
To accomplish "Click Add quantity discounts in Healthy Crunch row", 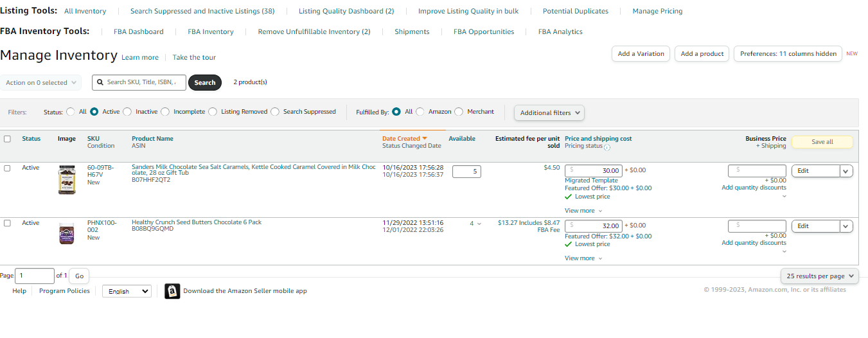I will [754, 243].
